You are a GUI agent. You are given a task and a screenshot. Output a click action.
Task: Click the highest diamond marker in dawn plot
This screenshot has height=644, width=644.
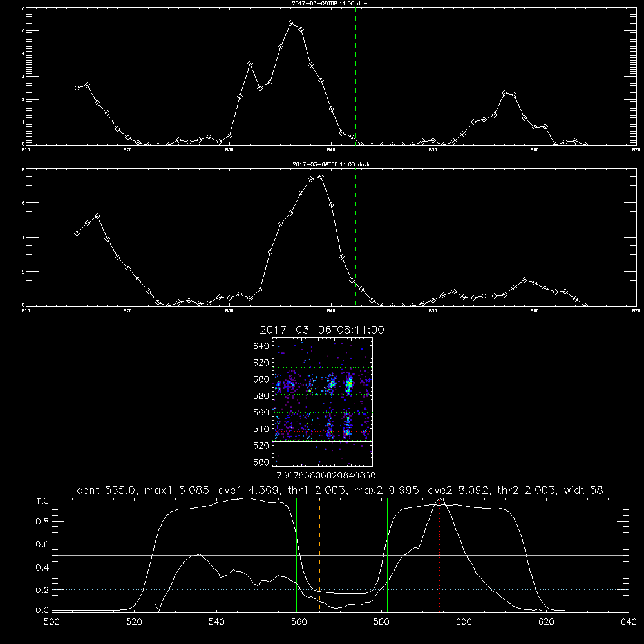pos(291,23)
